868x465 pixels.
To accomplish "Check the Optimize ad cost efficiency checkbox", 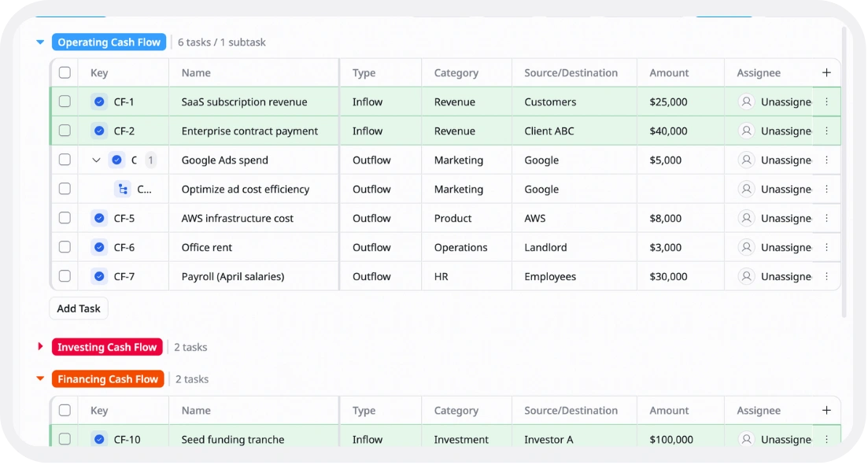I will [65, 189].
